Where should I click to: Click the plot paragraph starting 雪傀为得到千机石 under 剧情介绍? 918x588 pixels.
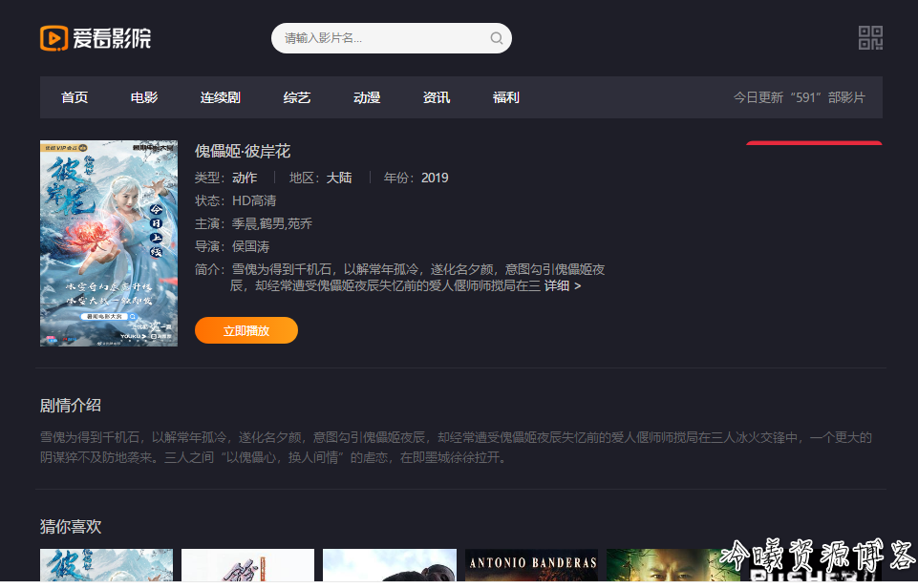(456, 447)
